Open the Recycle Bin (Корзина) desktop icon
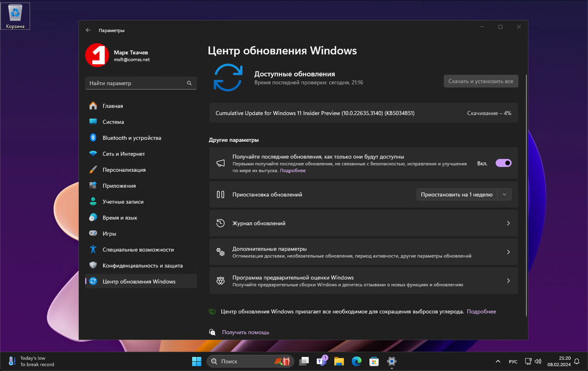 tap(15, 16)
